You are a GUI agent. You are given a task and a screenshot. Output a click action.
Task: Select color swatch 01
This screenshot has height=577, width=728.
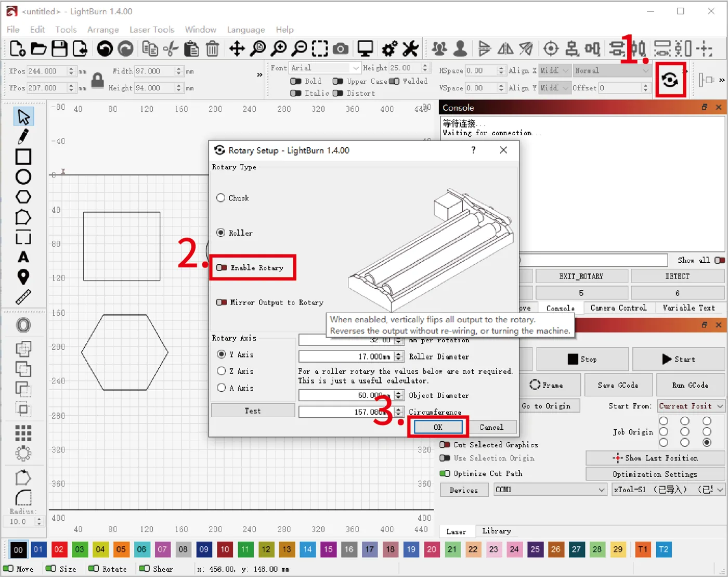click(38, 549)
